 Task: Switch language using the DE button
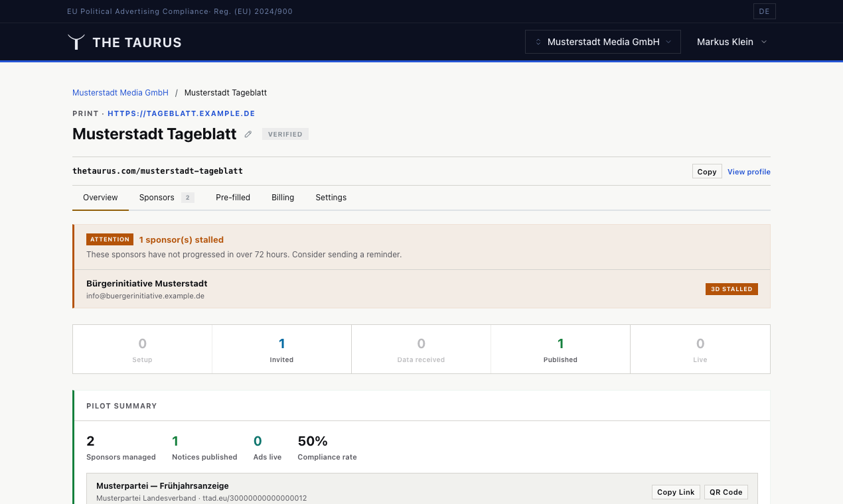tap(764, 11)
